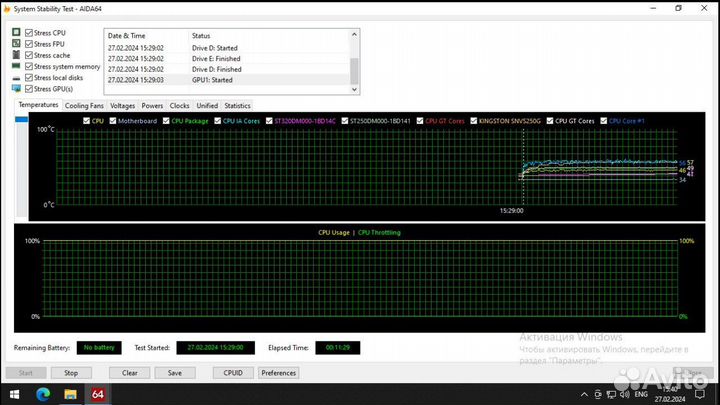720x405 pixels.
Task: Click the Stop button
Action: 71,373
